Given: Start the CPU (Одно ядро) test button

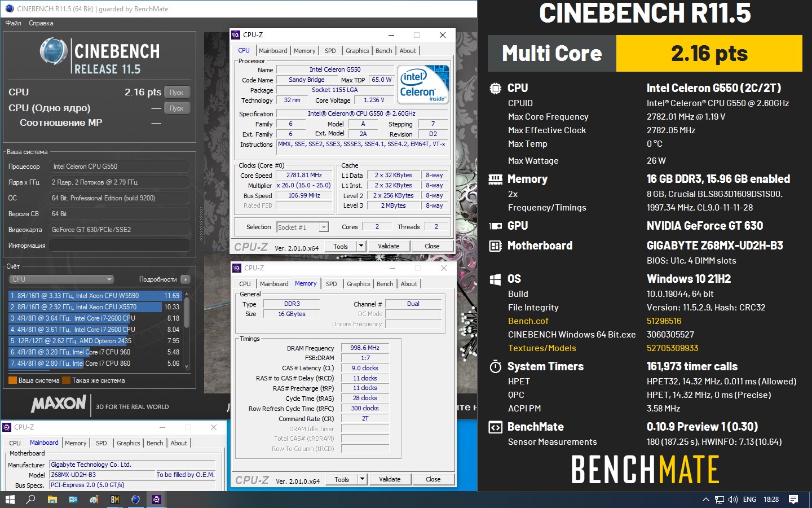Looking at the screenshot, I should pos(176,108).
